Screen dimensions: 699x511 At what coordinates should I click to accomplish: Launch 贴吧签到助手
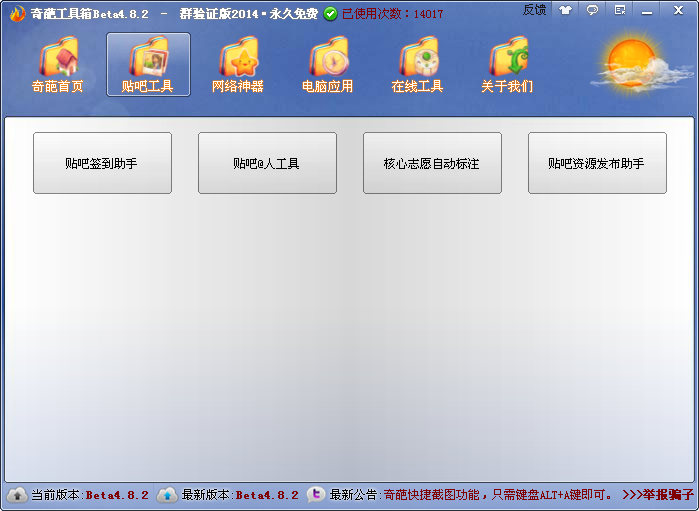[x=103, y=163]
